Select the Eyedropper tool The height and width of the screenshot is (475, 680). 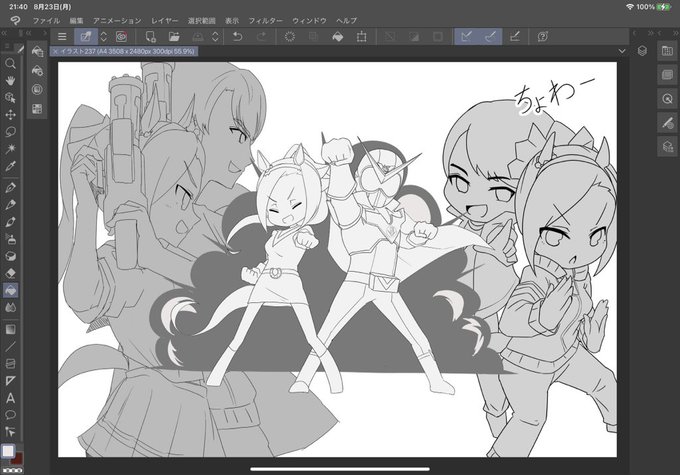(10, 166)
